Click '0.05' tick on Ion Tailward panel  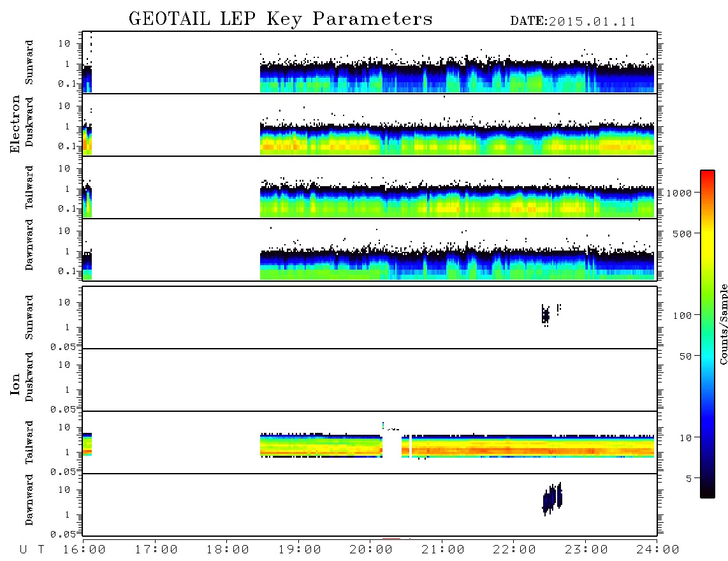[x=62, y=472]
